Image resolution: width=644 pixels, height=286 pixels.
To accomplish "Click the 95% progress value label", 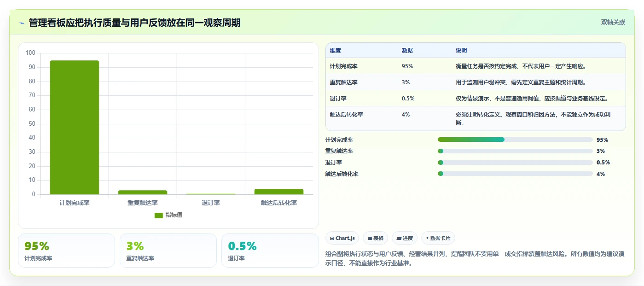I will pyautogui.click(x=602, y=140).
